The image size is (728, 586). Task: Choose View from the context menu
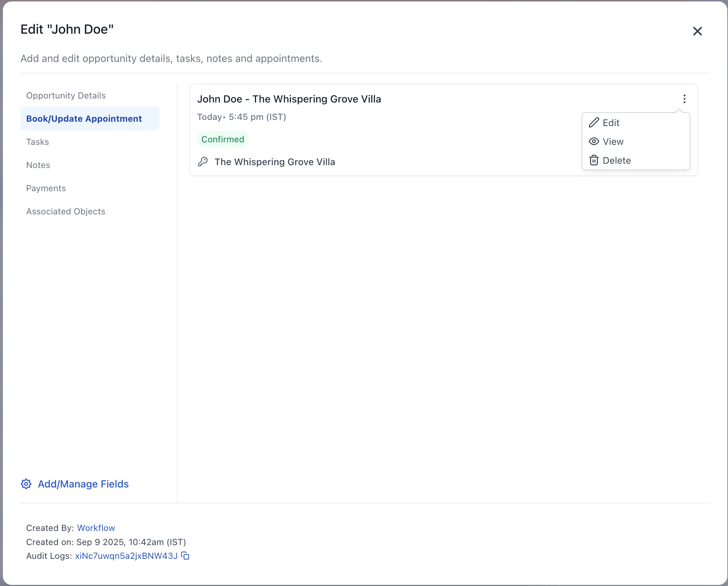[613, 141]
